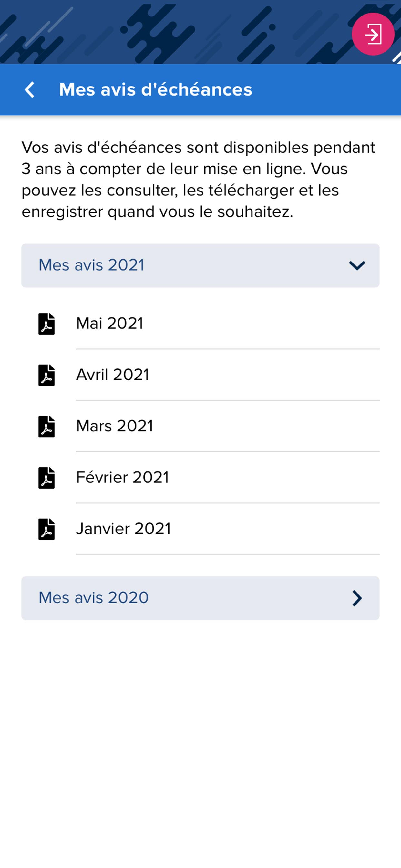
Task: Tap the description paragraph about avis d'échéances
Action: click(x=199, y=180)
